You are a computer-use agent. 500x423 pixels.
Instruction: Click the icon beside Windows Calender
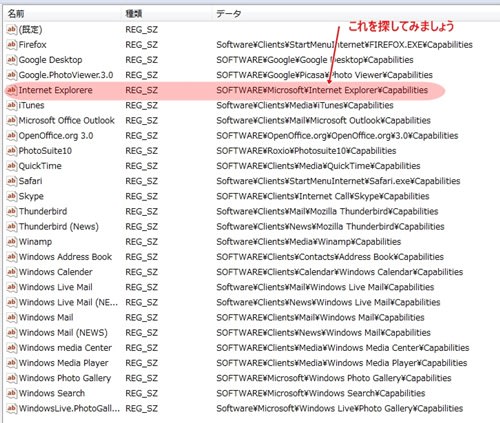[11, 272]
